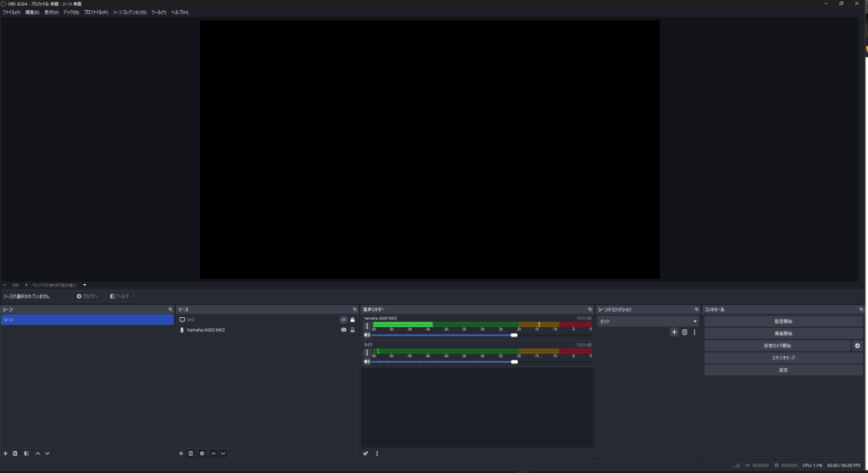Viewport: 868px width, 473px height.
Task: Open scene filters icon in Scenes toolbar
Action: 25,454
